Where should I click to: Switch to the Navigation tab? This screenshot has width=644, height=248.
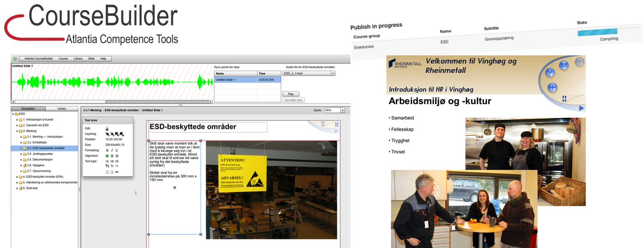tap(28, 108)
